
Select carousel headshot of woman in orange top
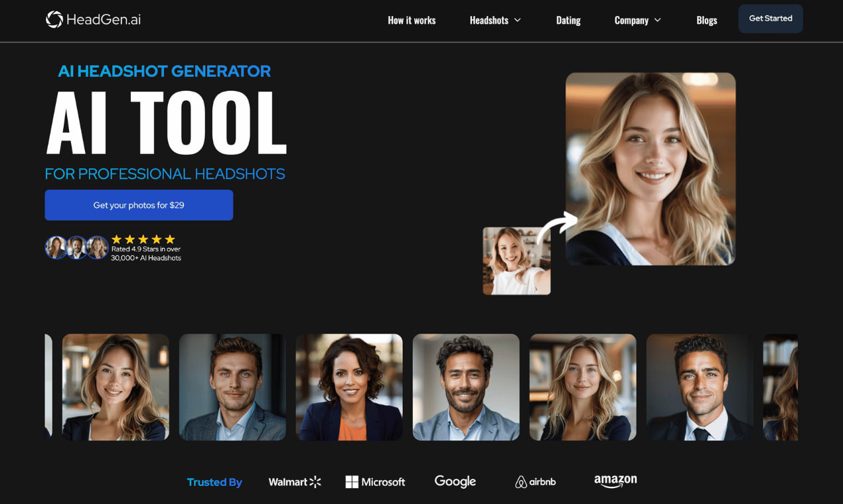point(349,387)
